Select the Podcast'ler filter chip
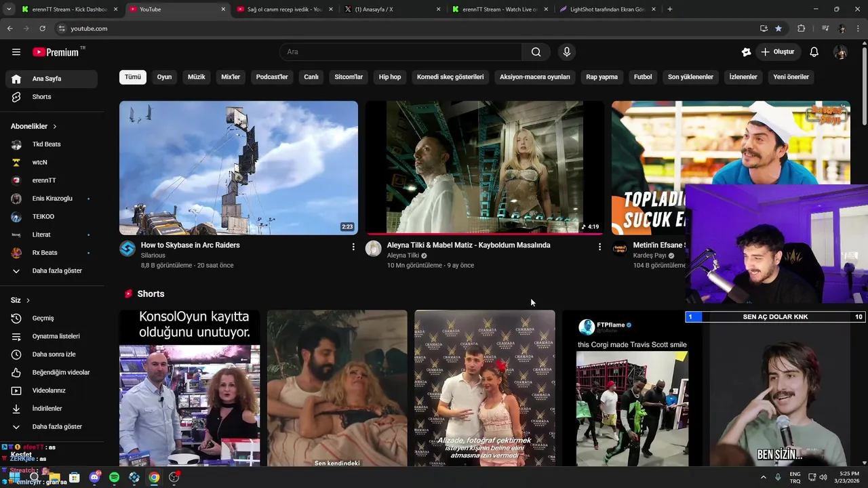The image size is (868, 488). pyautogui.click(x=272, y=77)
